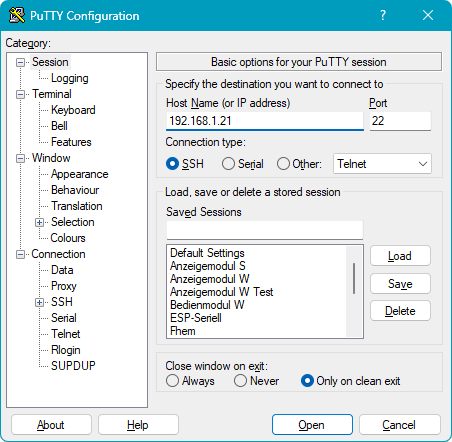The height and width of the screenshot is (442, 452).
Task: Open the Terminal category
Action: [52, 94]
